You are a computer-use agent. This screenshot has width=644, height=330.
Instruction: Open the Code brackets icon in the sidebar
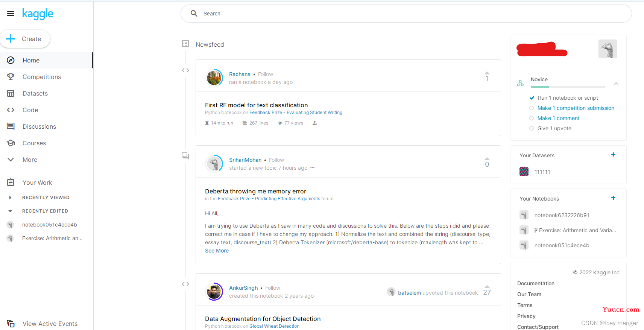(11, 110)
